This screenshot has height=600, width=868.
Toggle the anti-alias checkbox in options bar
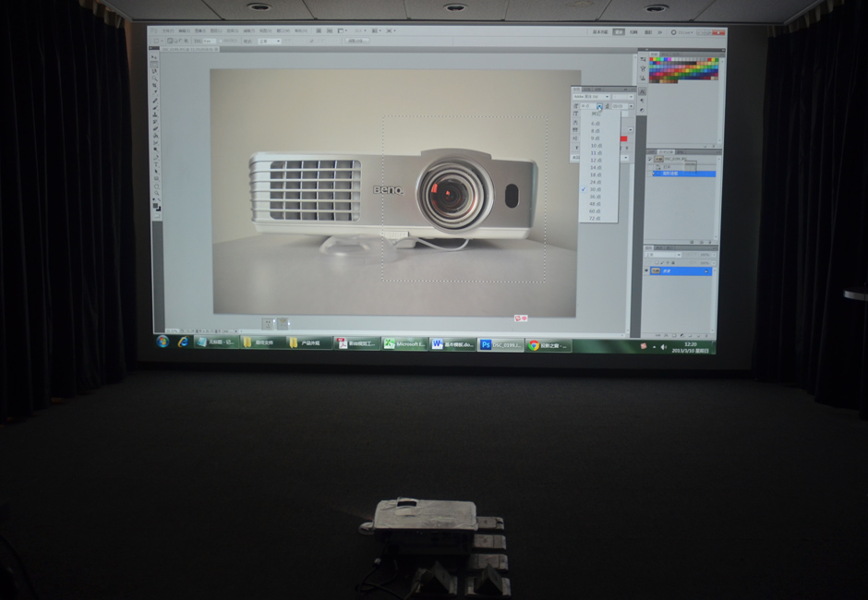click(x=221, y=41)
